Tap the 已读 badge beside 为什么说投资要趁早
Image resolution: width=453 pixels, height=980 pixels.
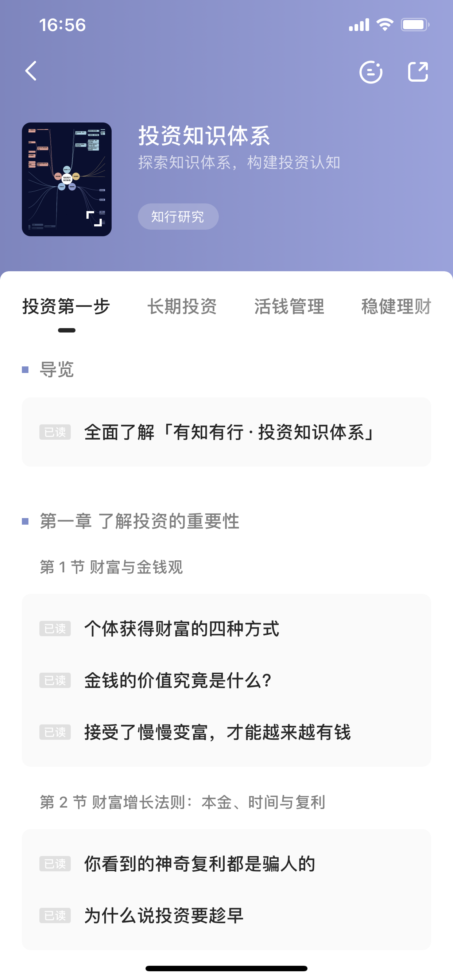pyautogui.click(x=55, y=916)
